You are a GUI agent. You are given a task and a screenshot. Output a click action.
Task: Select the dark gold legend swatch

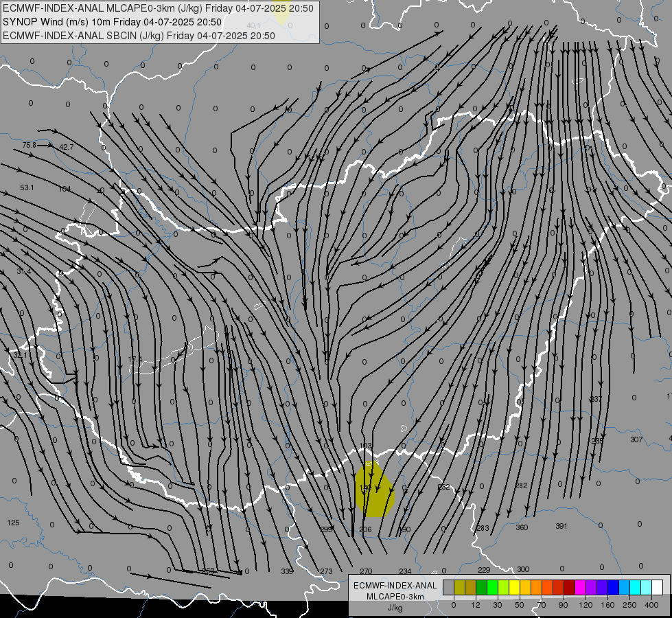point(471,587)
